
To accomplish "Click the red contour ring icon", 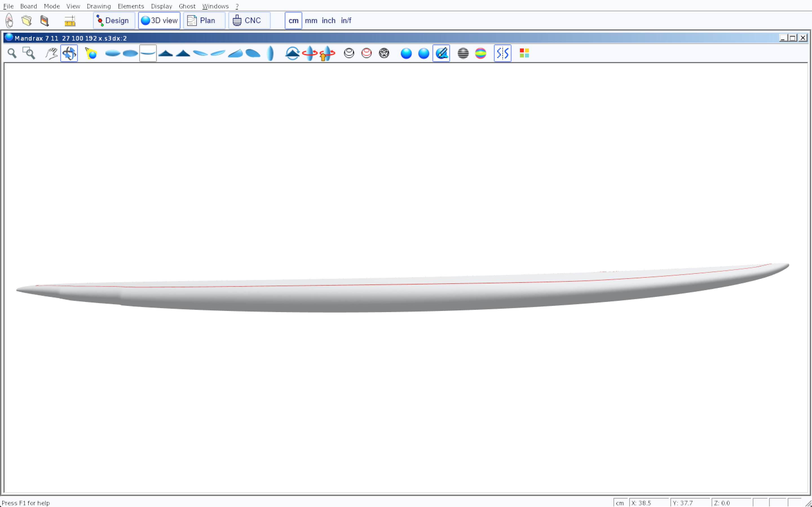I will pos(367,53).
